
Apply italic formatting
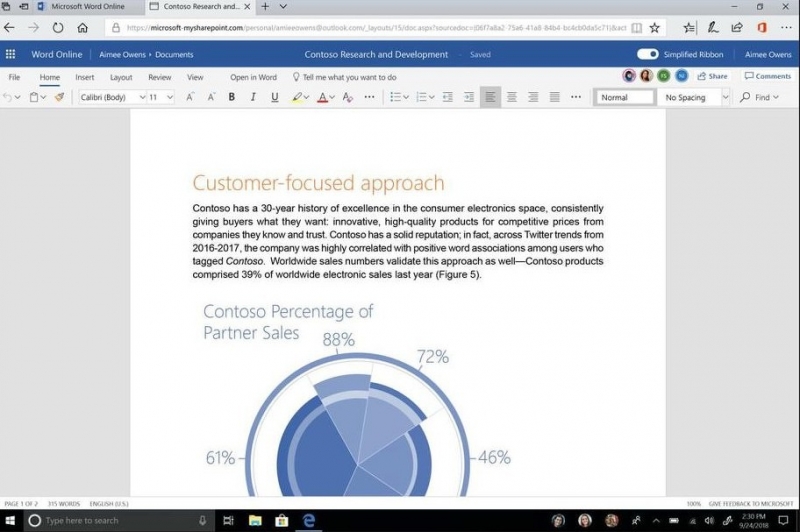253,97
